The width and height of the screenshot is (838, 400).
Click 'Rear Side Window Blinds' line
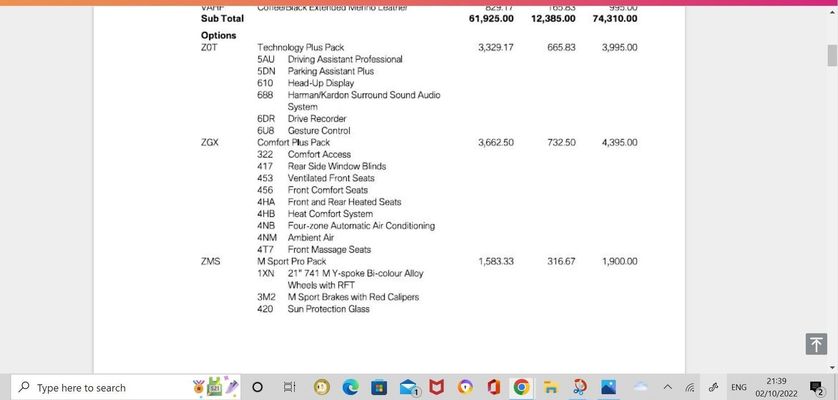337,166
